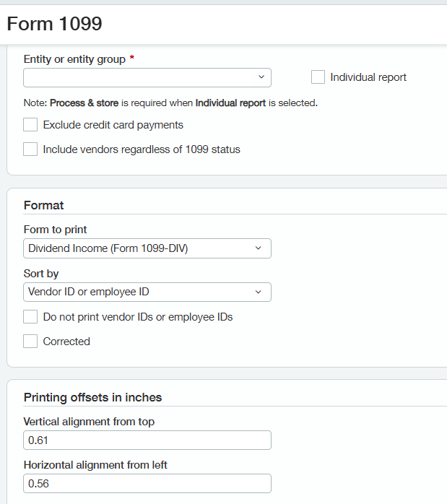Viewport: 447px width, 504px height.
Task: Click the chevron arrow in the entity dropdown
Action: pyautogui.click(x=261, y=77)
